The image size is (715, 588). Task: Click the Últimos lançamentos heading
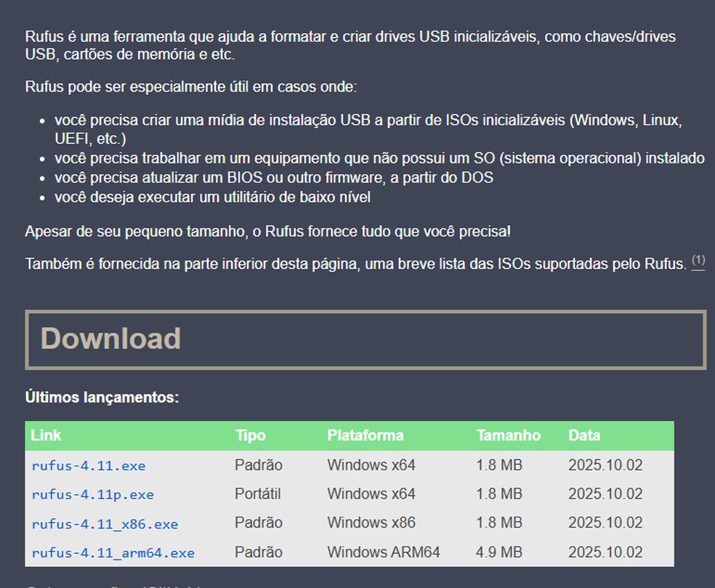tap(102, 398)
